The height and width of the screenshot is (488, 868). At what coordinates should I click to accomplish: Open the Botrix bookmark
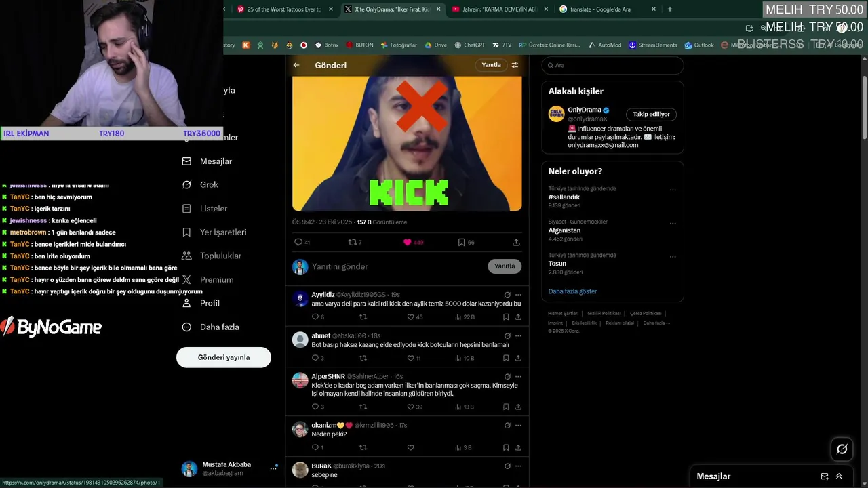pos(326,45)
